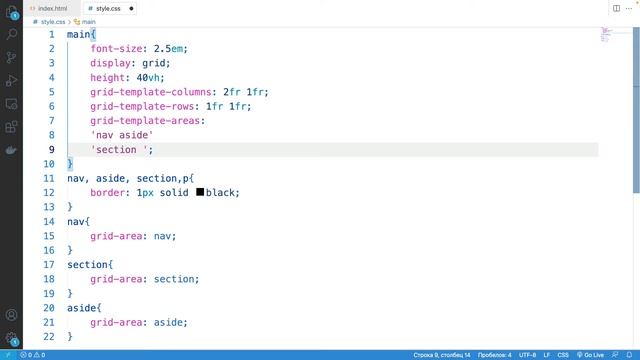
Task: Click the editor vertical scrollbar
Action: 636,110
